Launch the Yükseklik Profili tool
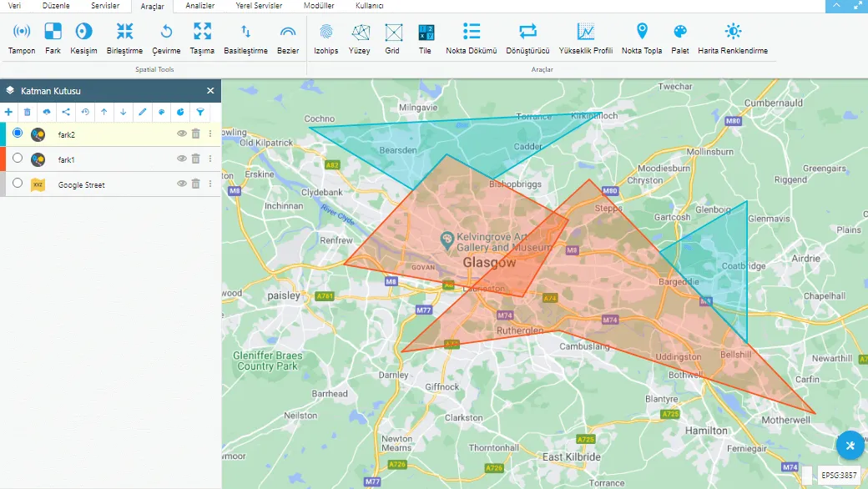868x489 pixels. 586,38
